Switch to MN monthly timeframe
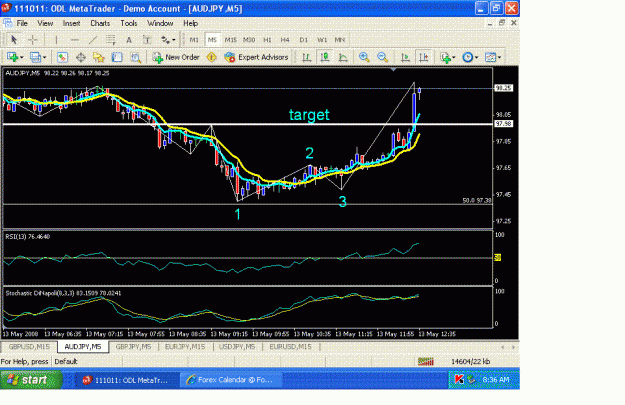The width and height of the screenshot is (625, 405). (340, 39)
